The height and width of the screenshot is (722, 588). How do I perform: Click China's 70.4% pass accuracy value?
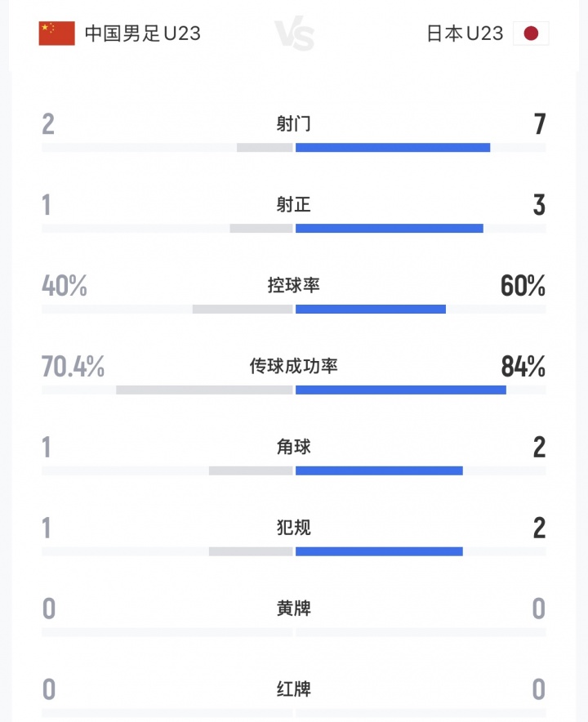(73, 368)
